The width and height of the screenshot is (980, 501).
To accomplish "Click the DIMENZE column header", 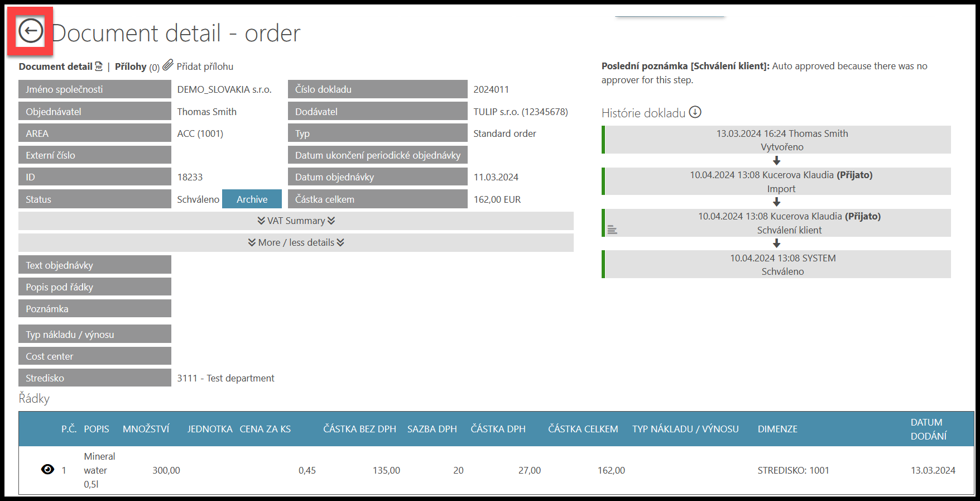I will [x=777, y=429].
